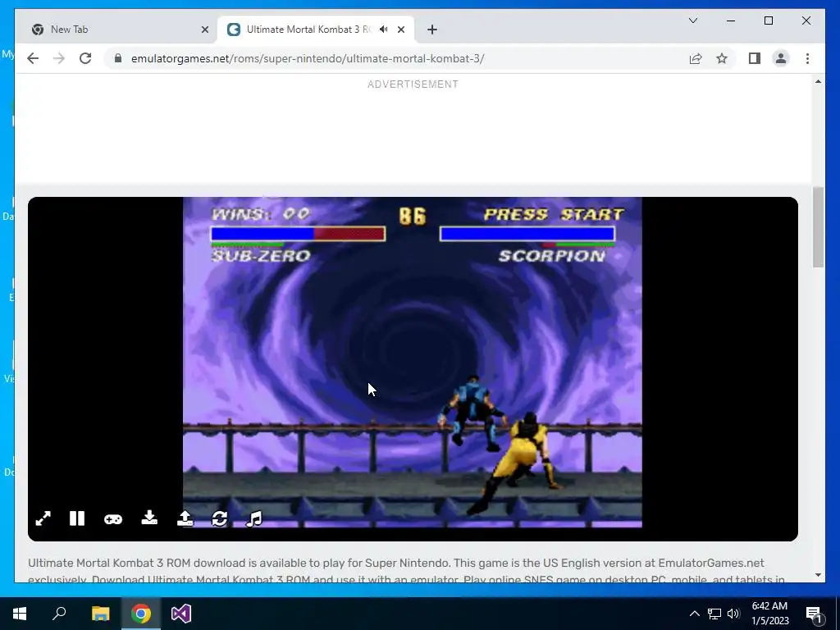Open Windows Start menu
840x630 pixels.
coord(20,614)
